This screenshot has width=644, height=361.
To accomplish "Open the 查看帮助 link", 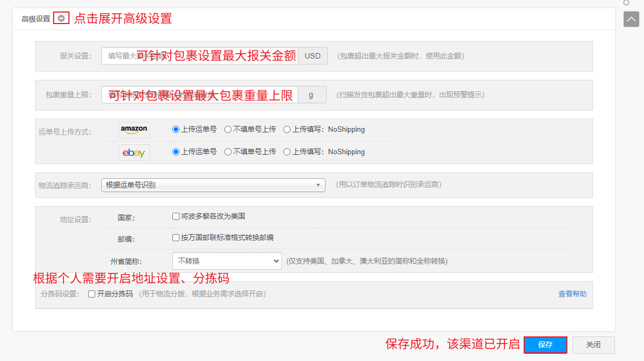I will tap(572, 294).
